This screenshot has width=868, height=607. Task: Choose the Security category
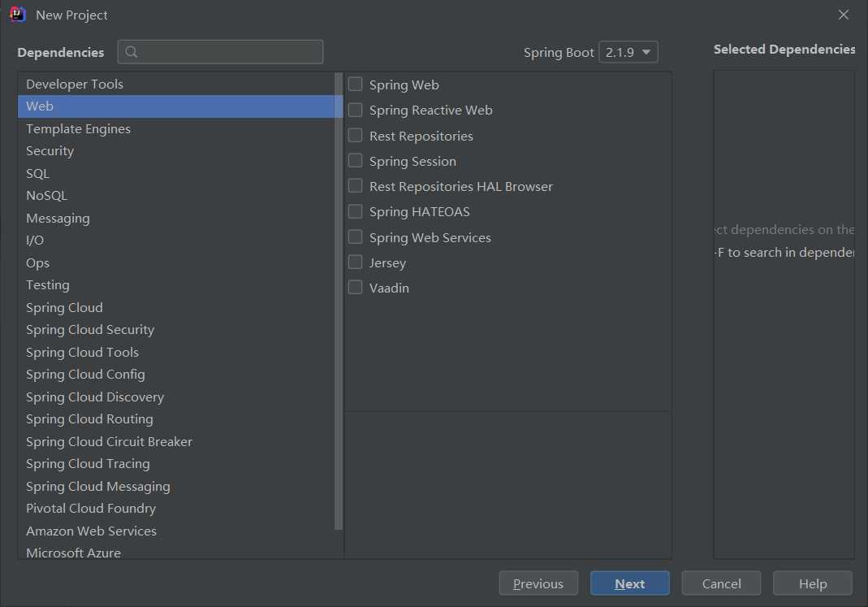coord(176,150)
